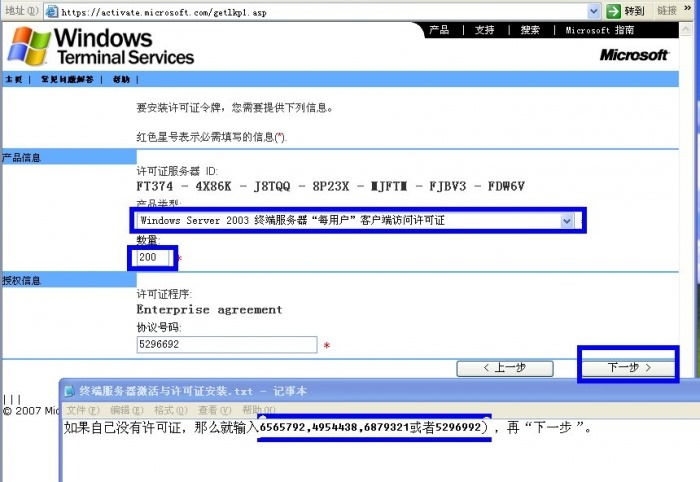Click the 链接 links toolbar label

point(667,10)
